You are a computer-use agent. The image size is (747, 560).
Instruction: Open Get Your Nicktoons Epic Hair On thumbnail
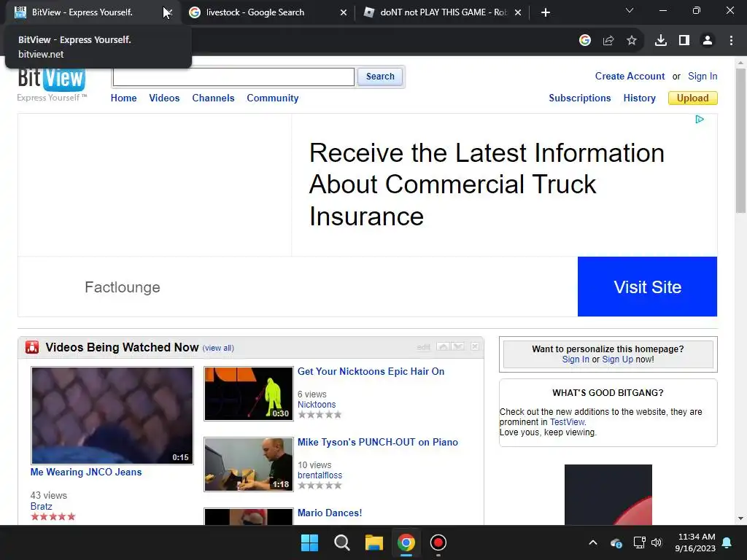click(x=249, y=394)
